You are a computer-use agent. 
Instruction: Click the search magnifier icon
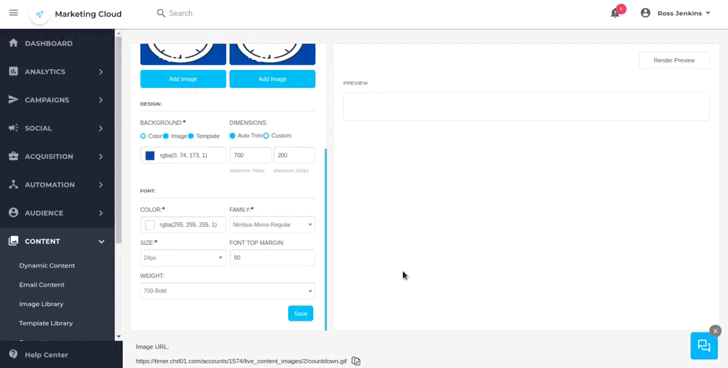[x=161, y=13]
